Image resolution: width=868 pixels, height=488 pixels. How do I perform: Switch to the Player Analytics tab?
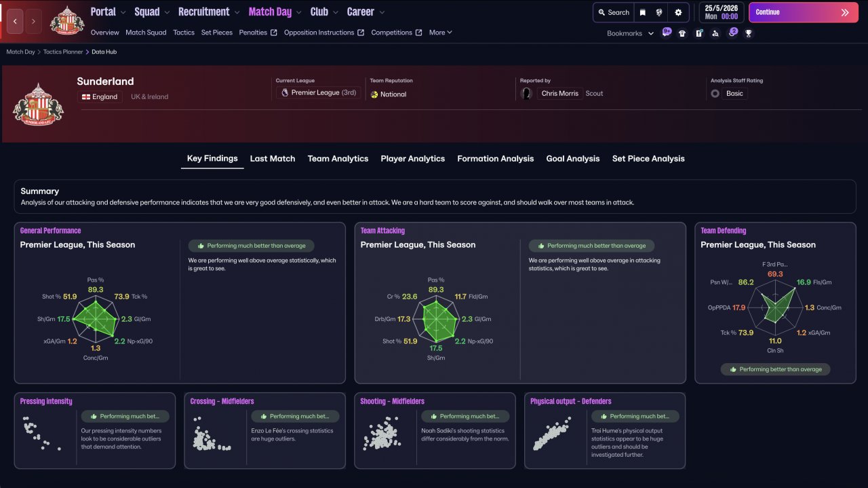(413, 159)
